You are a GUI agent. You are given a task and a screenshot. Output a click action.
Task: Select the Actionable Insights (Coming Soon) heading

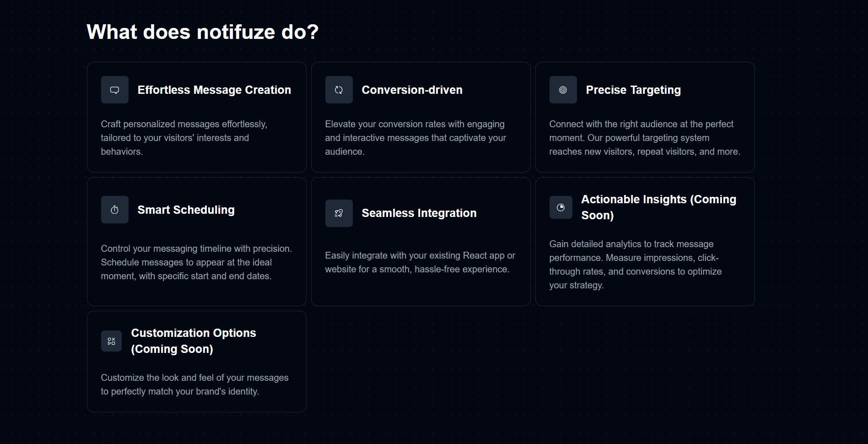coord(659,207)
